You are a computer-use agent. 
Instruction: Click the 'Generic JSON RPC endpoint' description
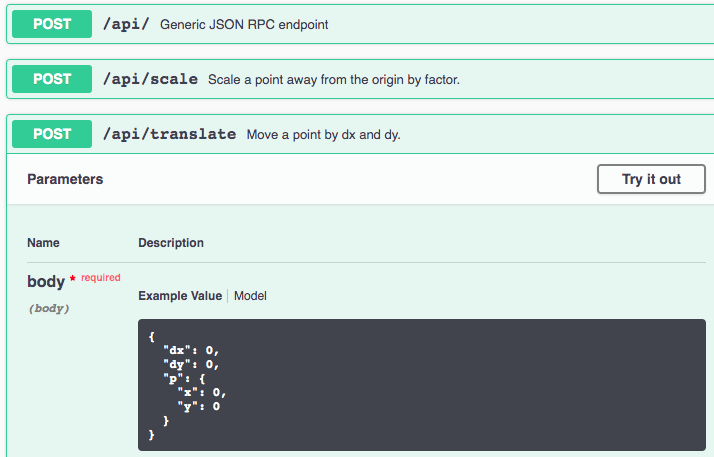[x=244, y=24]
